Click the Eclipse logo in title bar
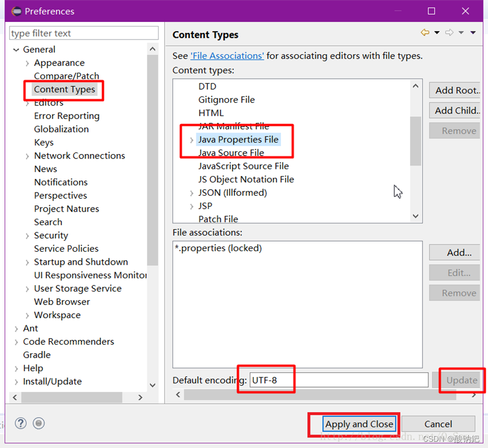 (16, 11)
